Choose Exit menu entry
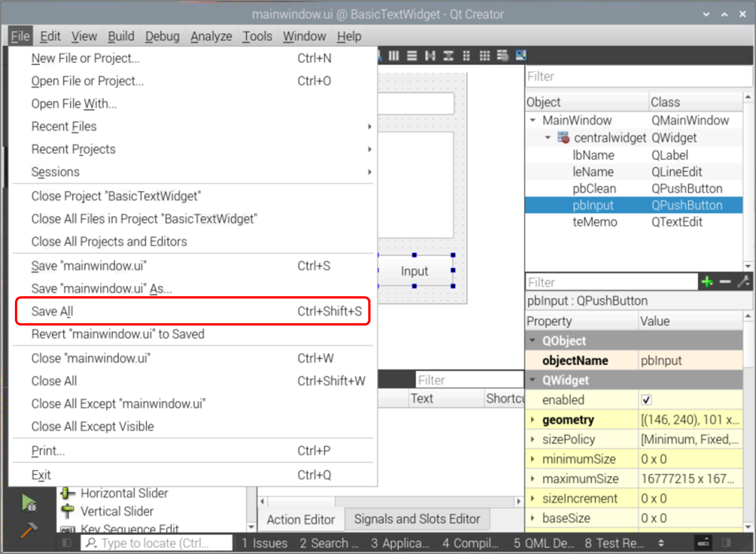This screenshot has width=756, height=554. 193,475
